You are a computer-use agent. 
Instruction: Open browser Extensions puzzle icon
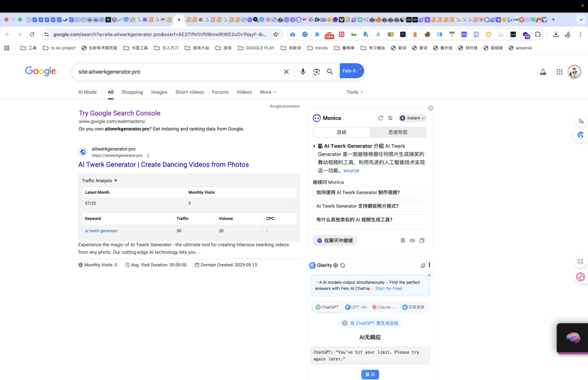[538, 34]
